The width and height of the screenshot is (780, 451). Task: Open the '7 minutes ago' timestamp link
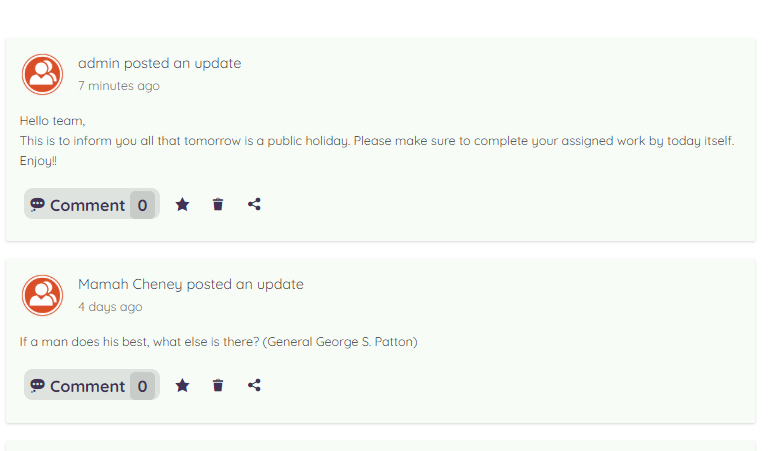tap(119, 86)
